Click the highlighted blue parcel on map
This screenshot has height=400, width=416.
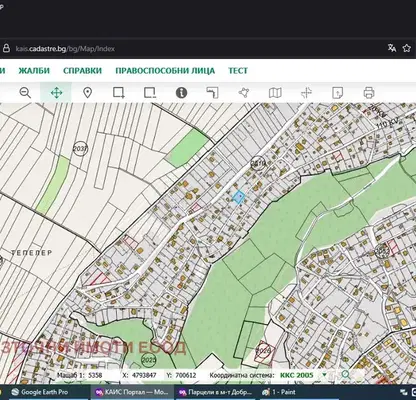click(239, 197)
